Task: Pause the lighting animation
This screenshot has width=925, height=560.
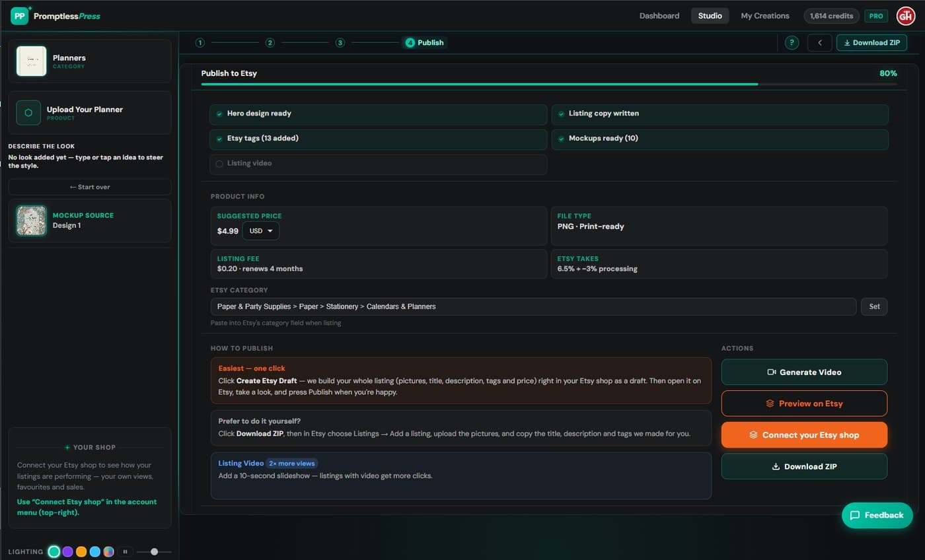Action: [x=125, y=551]
